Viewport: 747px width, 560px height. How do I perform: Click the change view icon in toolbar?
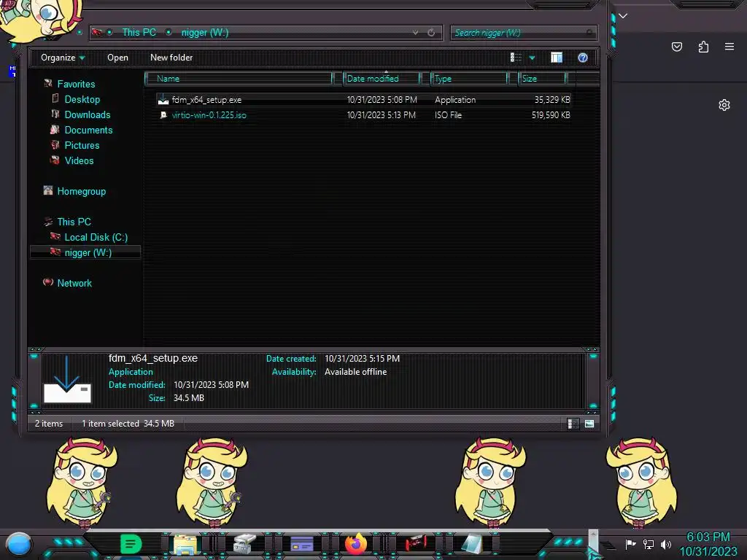[x=516, y=58]
